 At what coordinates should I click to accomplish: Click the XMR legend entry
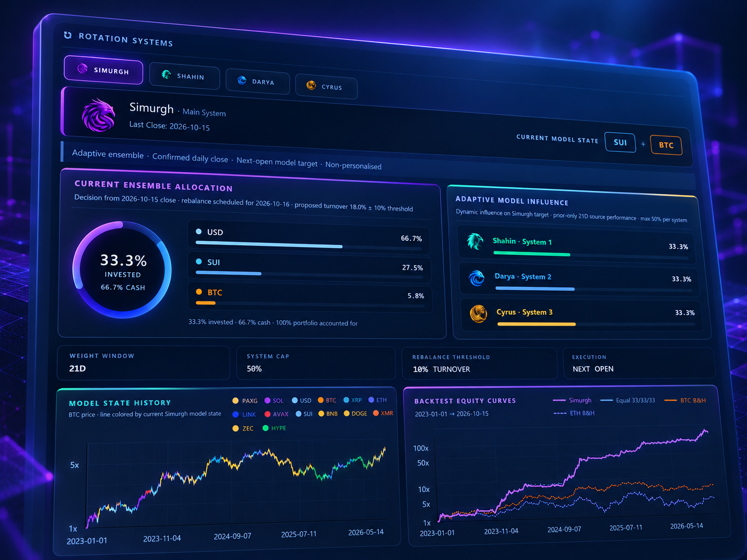click(x=383, y=413)
